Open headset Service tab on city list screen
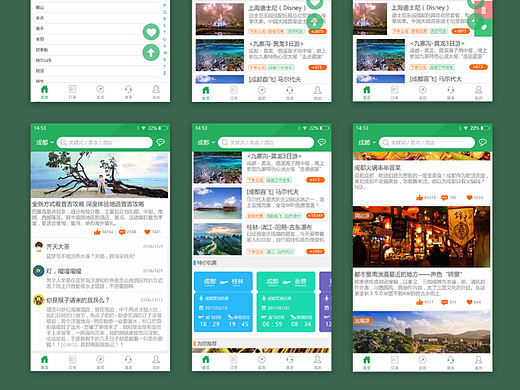 (128, 89)
